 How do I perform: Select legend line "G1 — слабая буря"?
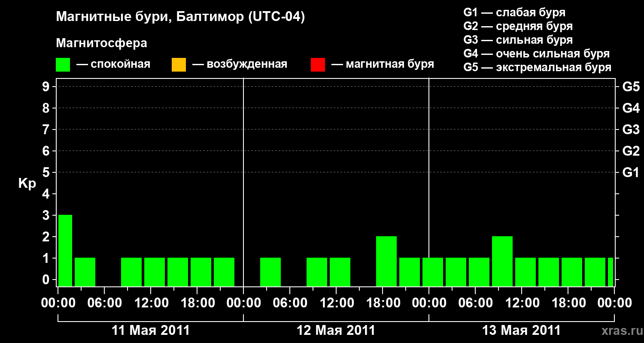pos(514,12)
